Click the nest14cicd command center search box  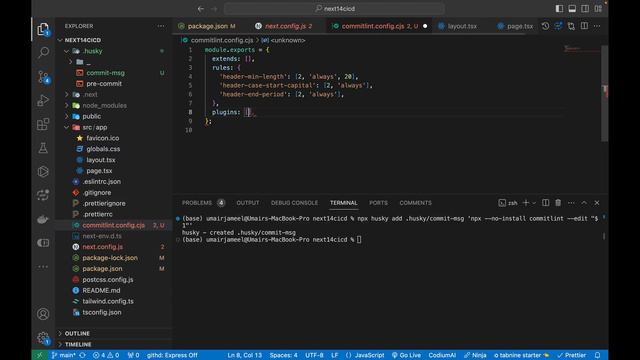pos(334,9)
